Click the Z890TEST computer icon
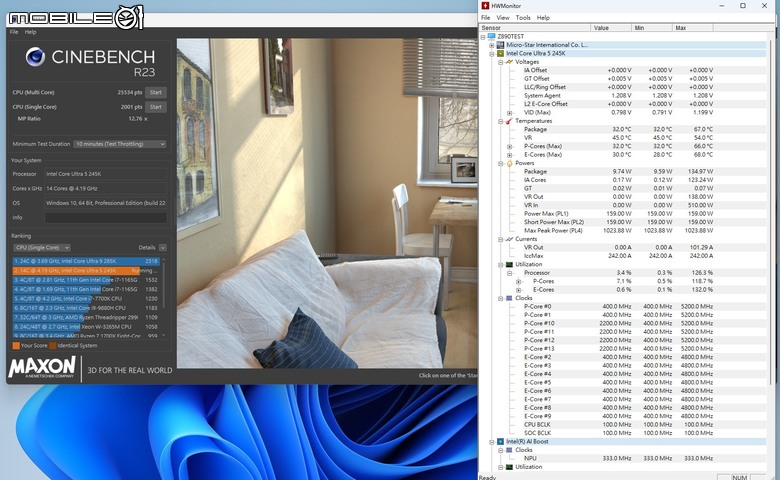 [491, 37]
